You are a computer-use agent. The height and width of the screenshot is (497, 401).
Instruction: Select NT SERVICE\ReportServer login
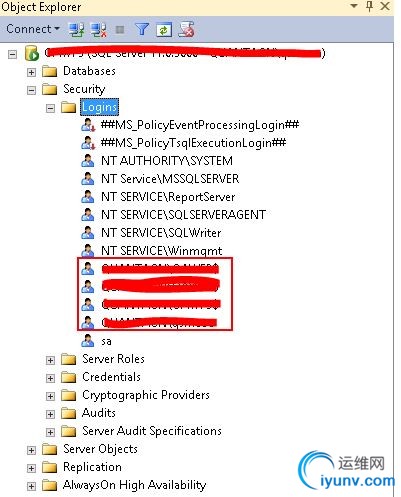[168, 197]
